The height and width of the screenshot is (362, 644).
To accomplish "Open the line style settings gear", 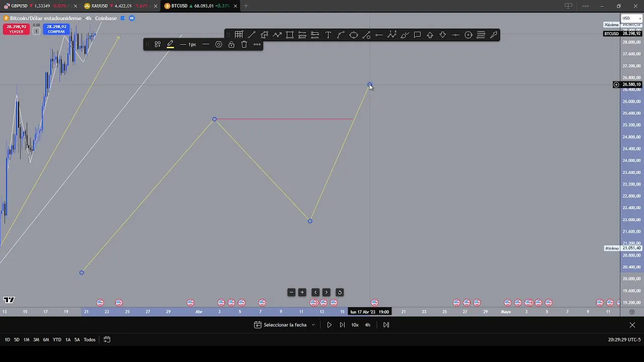I will point(218,44).
